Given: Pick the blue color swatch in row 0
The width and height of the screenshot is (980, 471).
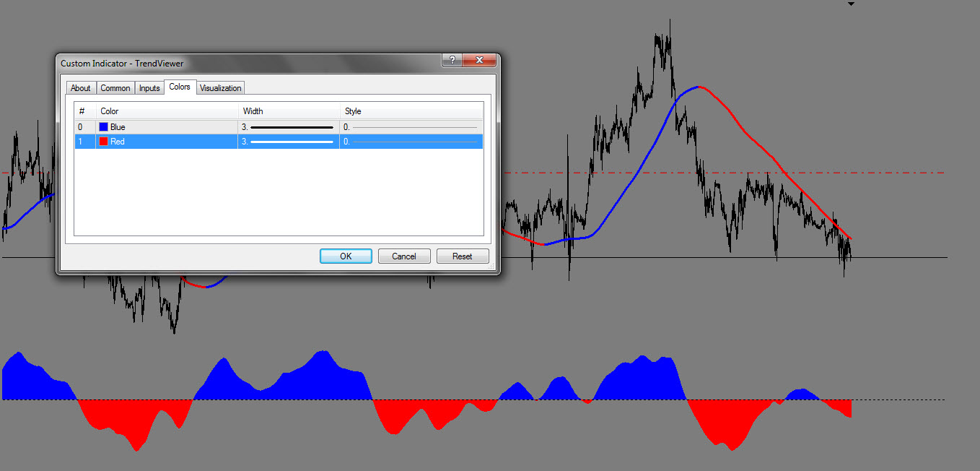Looking at the screenshot, I should point(104,127).
